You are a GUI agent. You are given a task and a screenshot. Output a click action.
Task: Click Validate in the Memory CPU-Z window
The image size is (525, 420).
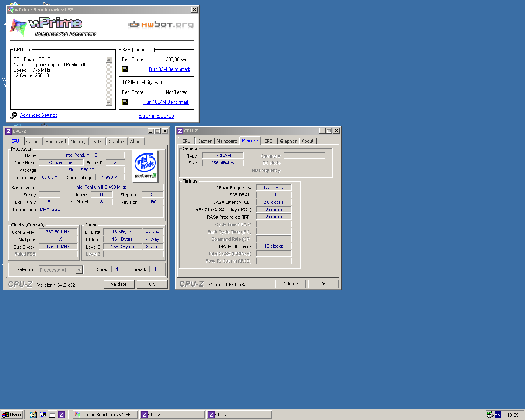(x=290, y=284)
